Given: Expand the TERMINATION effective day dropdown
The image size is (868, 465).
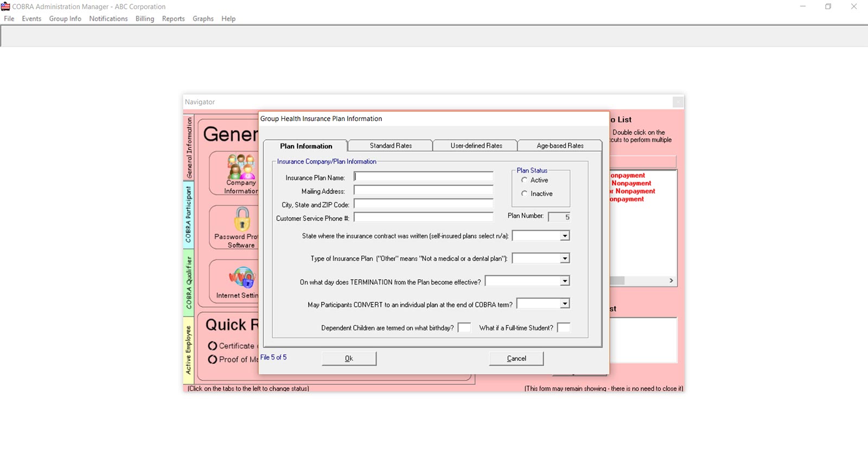Looking at the screenshot, I should pos(565,281).
